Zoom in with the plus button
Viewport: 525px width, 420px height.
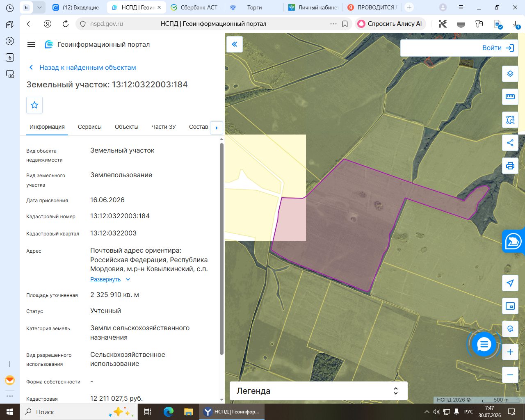[x=510, y=352]
